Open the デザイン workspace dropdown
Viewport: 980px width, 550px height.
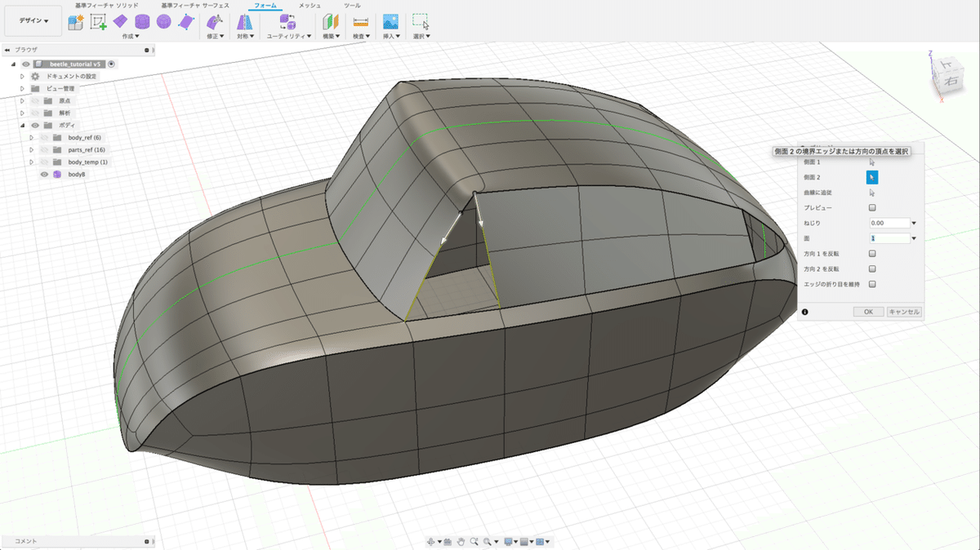point(33,21)
